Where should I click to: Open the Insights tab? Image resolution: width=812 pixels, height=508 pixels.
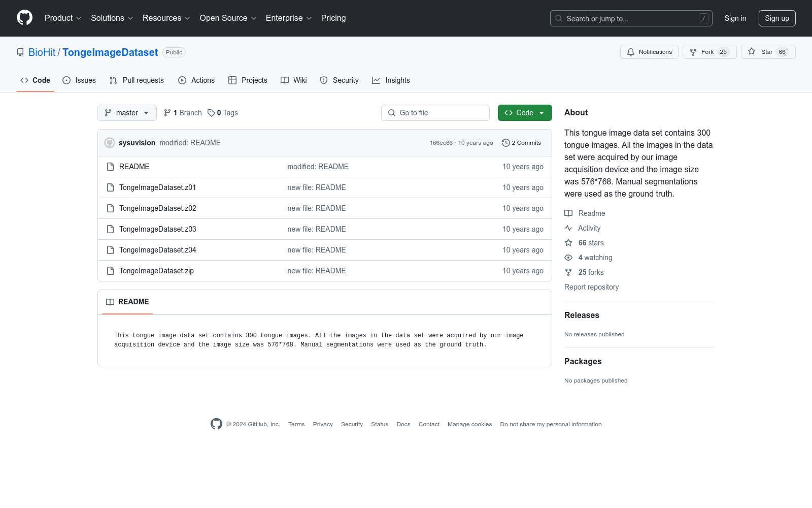391,80
